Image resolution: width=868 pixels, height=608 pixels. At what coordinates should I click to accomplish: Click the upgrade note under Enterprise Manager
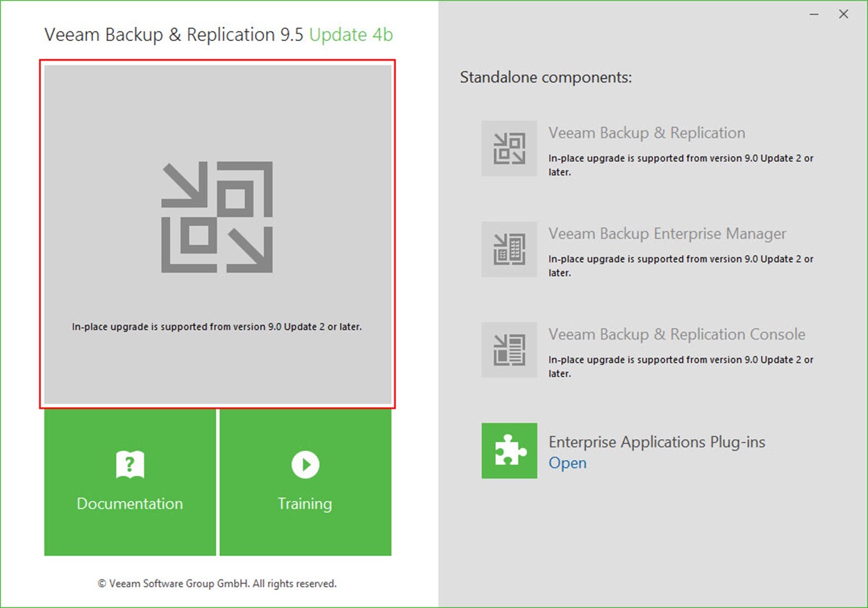(x=681, y=265)
